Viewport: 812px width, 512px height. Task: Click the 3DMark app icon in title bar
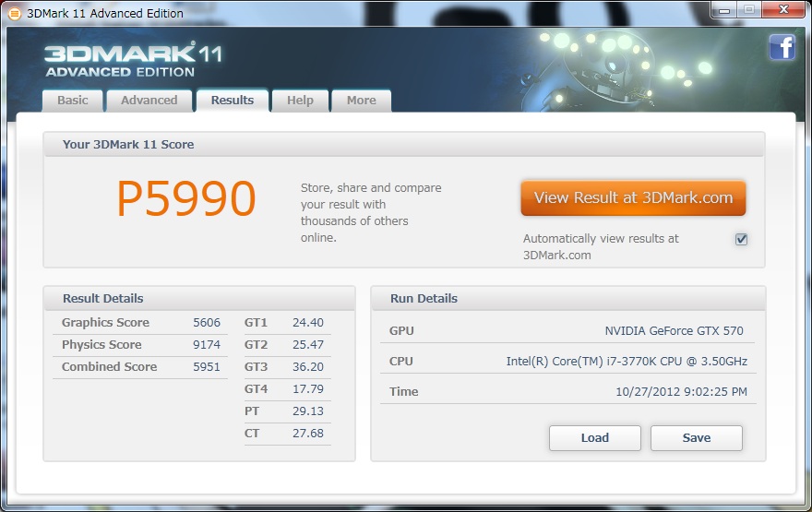15,14
